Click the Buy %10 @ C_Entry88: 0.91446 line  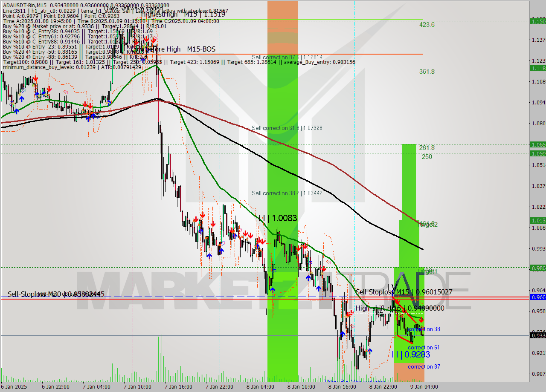tap(78, 42)
